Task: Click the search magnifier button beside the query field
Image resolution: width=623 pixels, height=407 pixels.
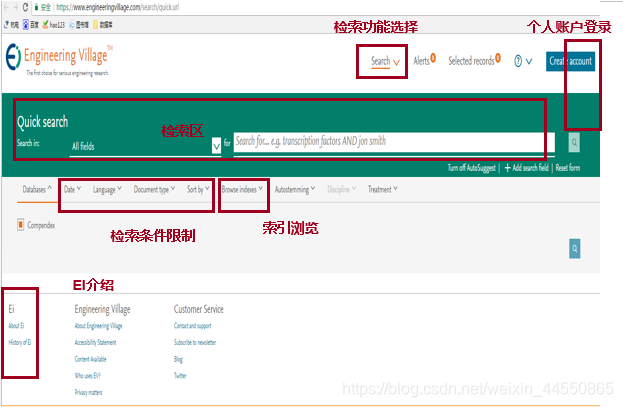Action: 574,143
